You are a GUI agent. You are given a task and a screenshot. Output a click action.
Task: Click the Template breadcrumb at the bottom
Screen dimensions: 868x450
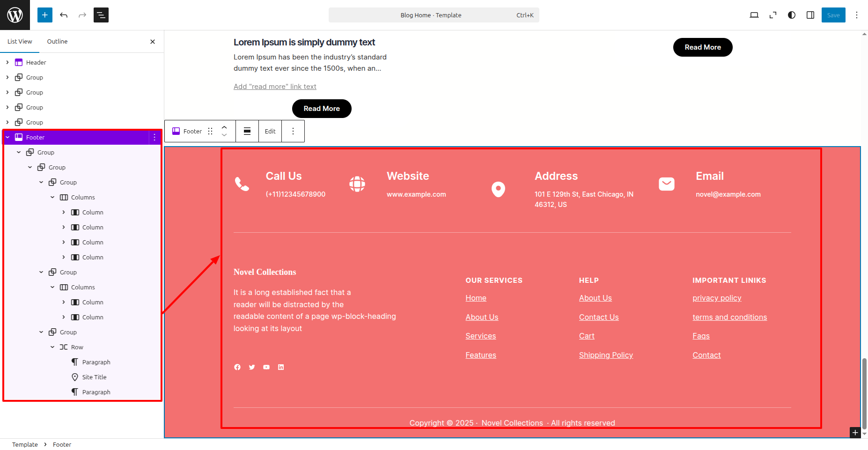click(x=25, y=444)
